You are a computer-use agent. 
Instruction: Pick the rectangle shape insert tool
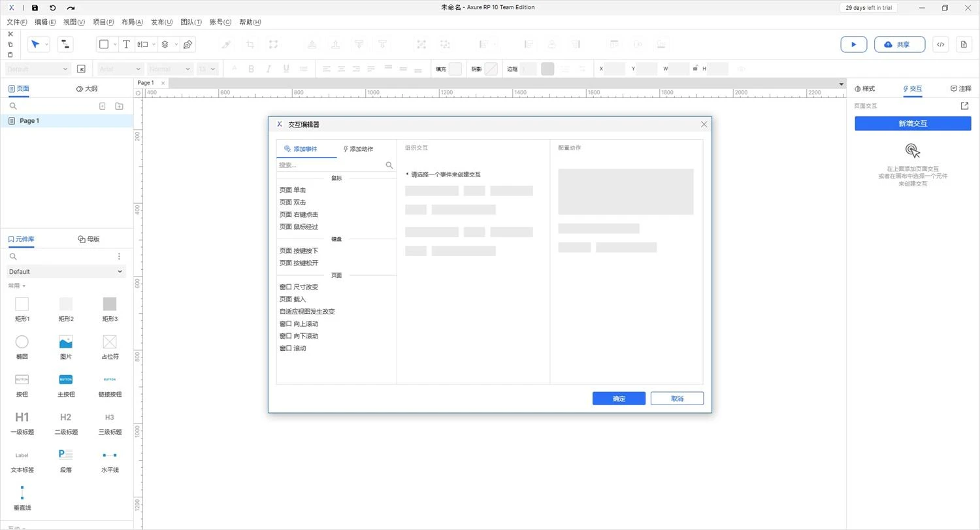(x=103, y=44)
